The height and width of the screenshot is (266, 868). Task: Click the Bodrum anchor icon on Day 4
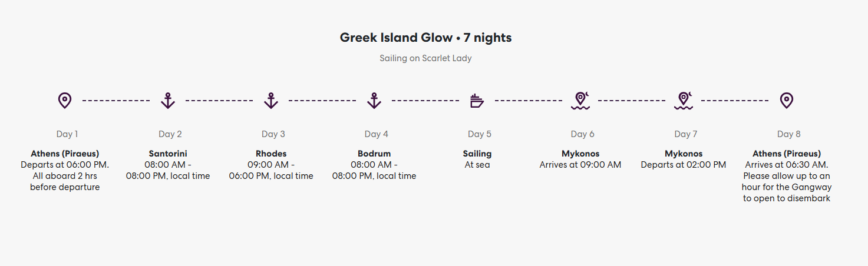coord(374,101)
